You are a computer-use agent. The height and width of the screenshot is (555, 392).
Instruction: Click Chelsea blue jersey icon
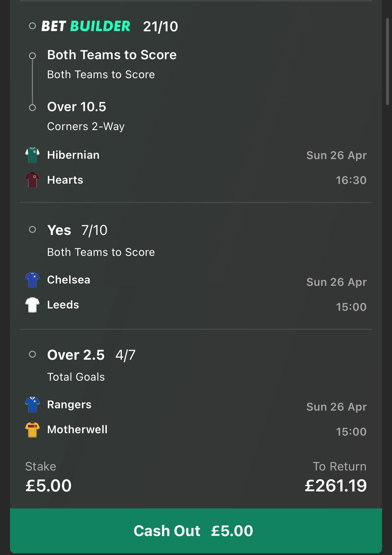(x=32, y=280)
